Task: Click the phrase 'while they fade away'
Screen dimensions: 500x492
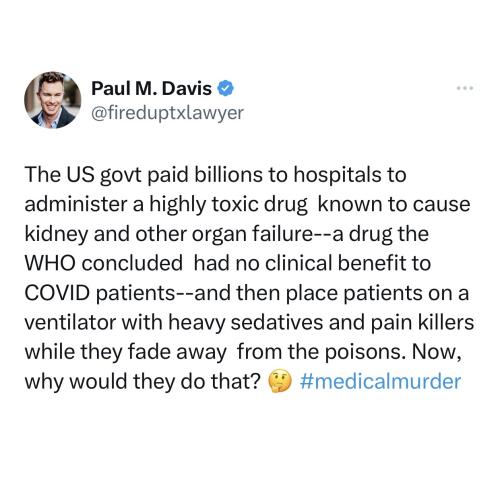Action: click(125, 352)
